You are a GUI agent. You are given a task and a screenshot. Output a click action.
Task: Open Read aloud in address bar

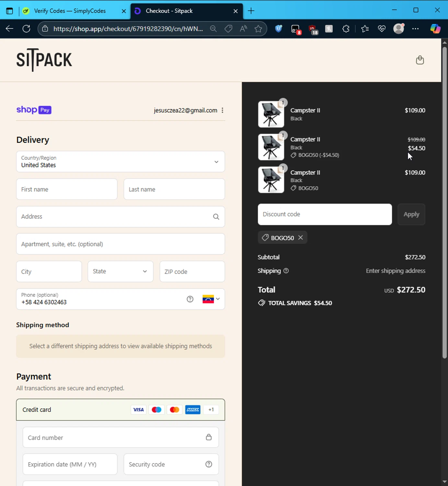pyautogui.click(x=243, y=29)
